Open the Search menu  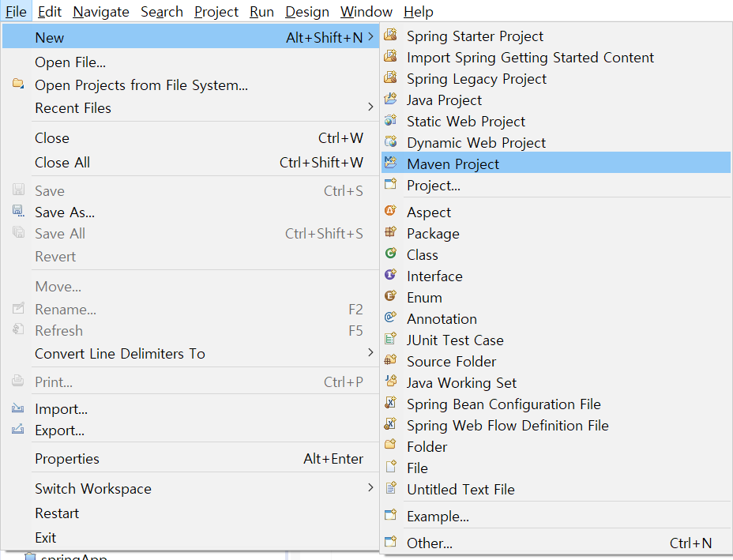pyautogui.click(x=162, y=11)
